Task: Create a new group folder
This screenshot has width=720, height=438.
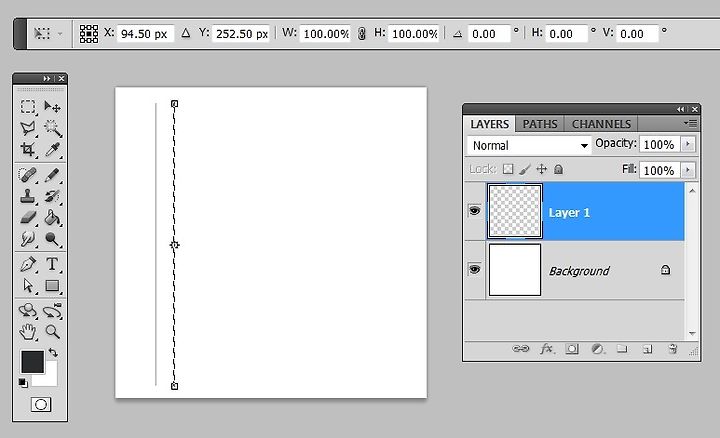Action: (622, 349)
